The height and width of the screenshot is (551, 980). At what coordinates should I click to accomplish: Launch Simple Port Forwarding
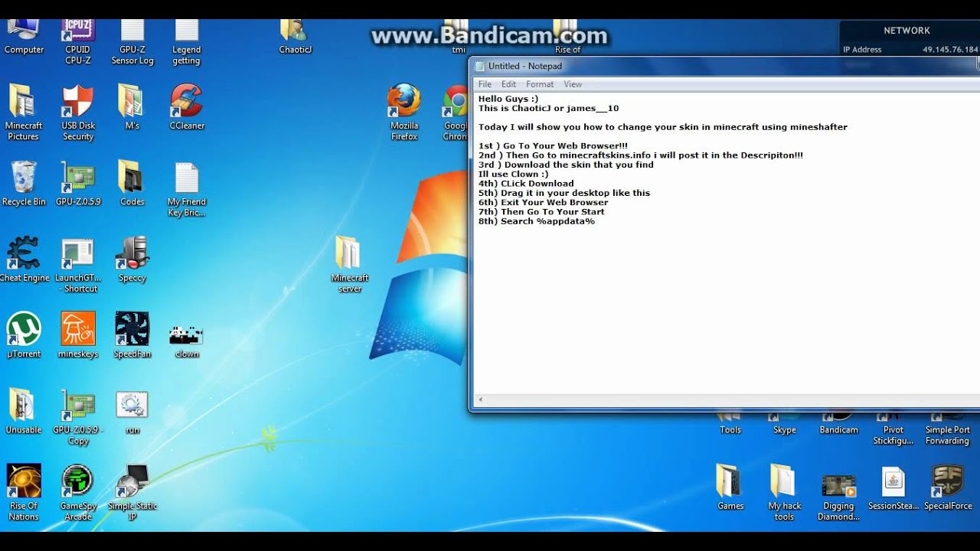coord(948,429)
